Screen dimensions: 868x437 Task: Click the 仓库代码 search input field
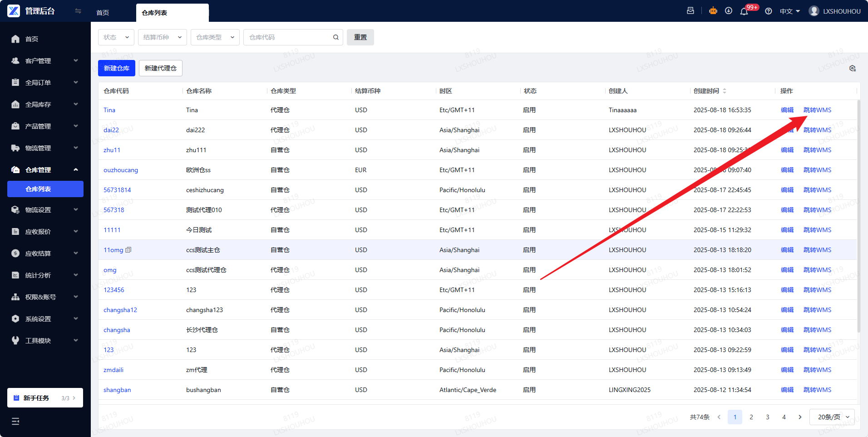tap(289, 37)
